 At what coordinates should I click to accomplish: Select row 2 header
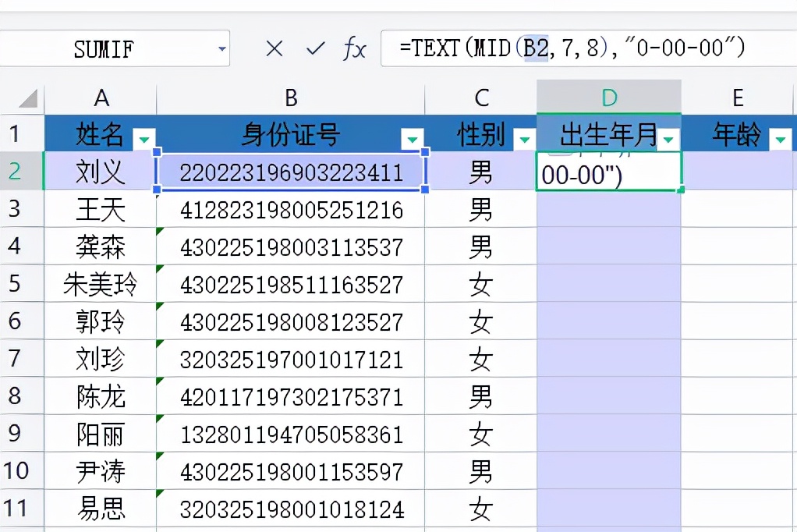pyautogui.click(x=22, y=171)
